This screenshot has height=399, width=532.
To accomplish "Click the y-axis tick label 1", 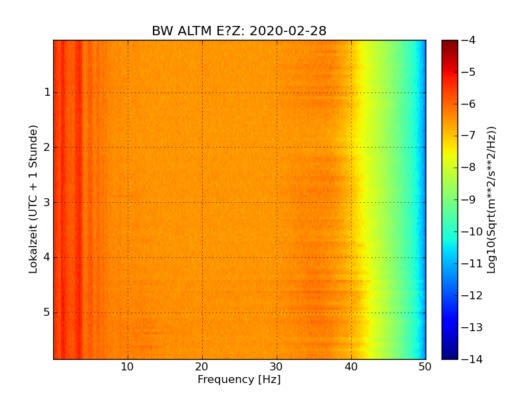I will click(x=47, y=92).
